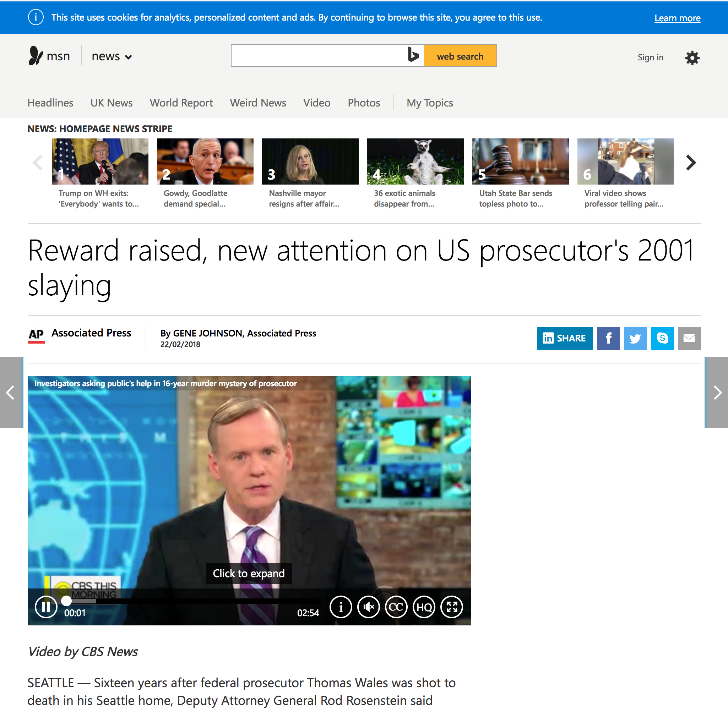Pause the playing video
Screen dimensions: 728x712
tap(46, 607)
